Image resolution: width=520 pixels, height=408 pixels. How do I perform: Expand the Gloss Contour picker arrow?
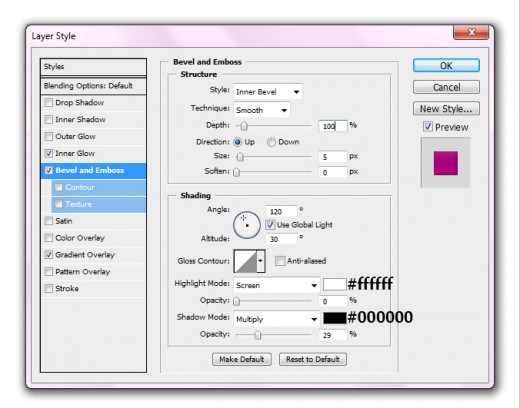tap(261, 261)
